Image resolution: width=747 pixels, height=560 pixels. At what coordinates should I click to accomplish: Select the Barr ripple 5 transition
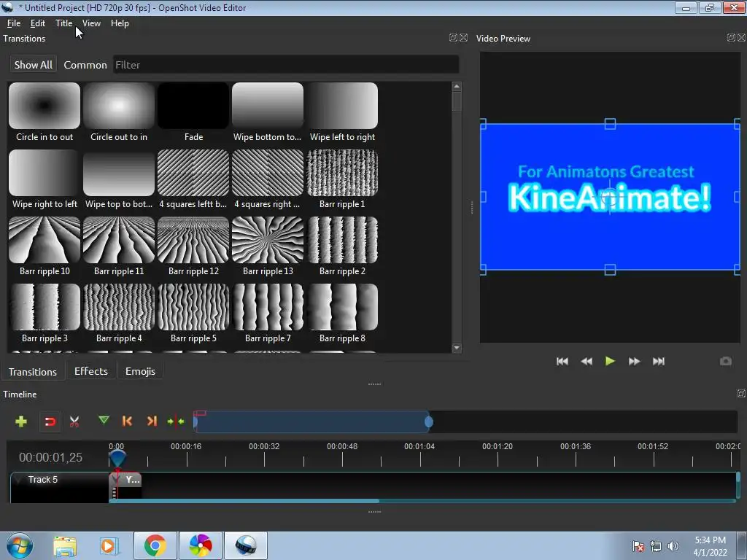[x=193, y=314]
